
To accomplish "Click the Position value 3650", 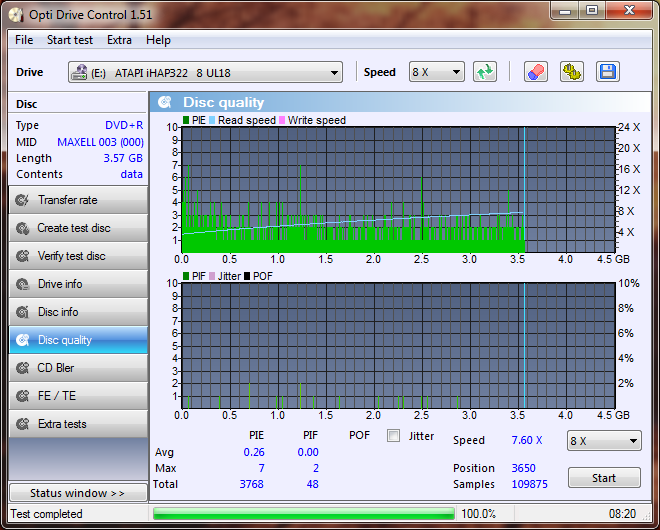I will coord(523,468).
